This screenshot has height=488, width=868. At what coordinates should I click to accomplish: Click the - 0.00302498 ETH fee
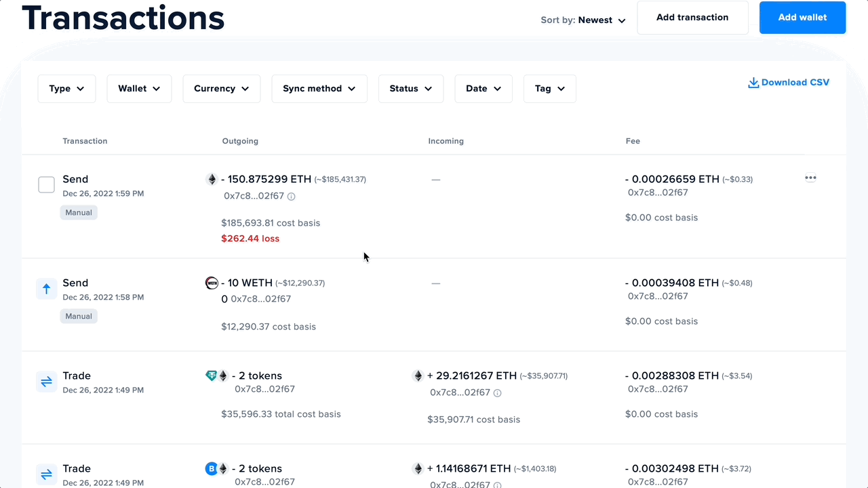[x=672, y=468]
